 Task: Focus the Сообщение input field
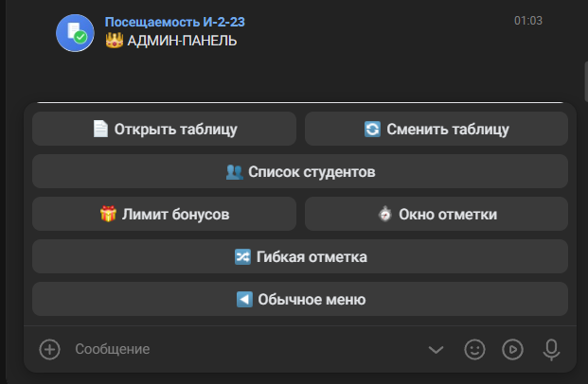243,349
